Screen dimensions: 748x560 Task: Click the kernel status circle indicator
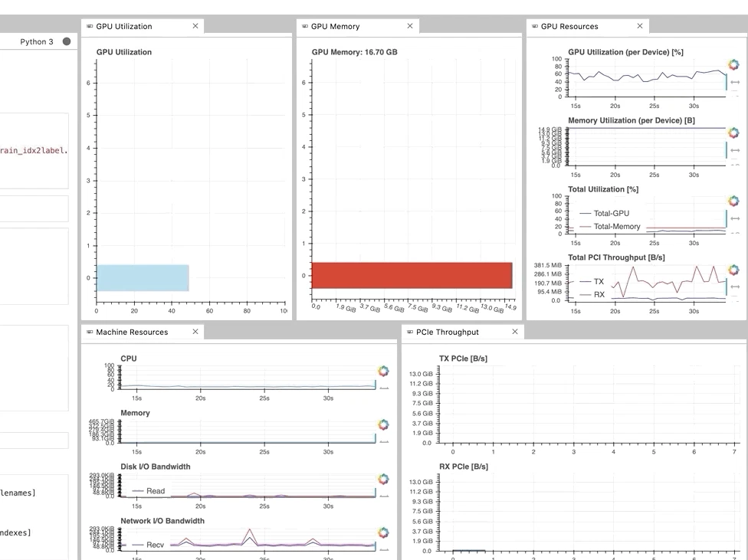67,41
